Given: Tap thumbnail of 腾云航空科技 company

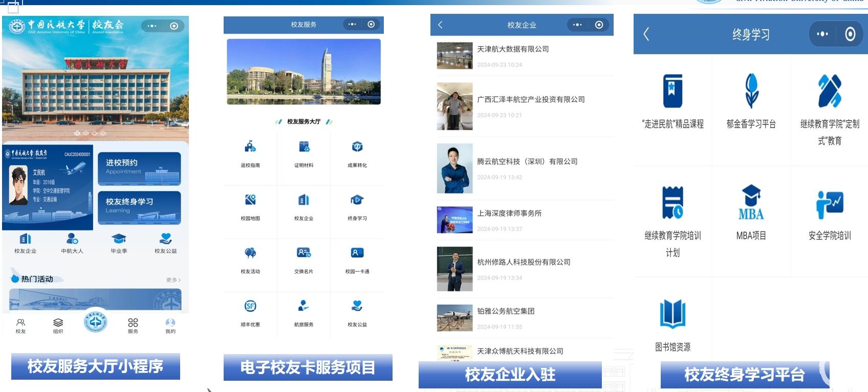Looking at the screenshot, I should [454, 169].
